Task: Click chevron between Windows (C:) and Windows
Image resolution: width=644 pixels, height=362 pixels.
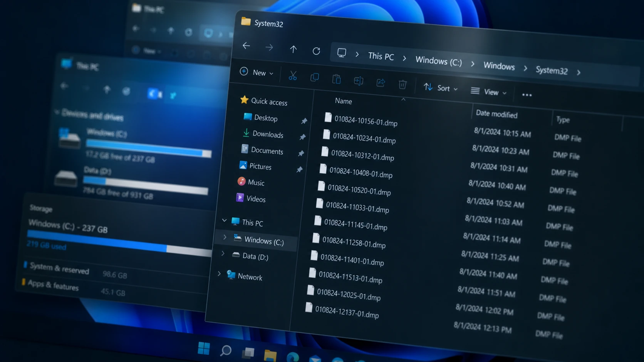Action: click(x=473, y=64)
